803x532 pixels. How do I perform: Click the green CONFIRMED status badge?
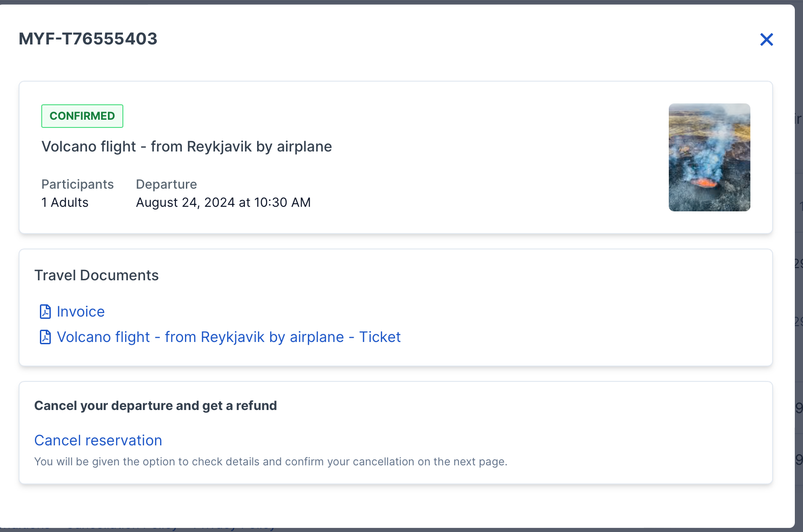click(x=82, y=116)
